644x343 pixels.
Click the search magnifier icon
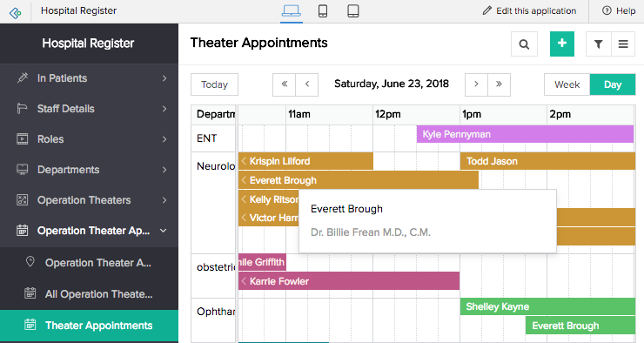tap(524, 44)
